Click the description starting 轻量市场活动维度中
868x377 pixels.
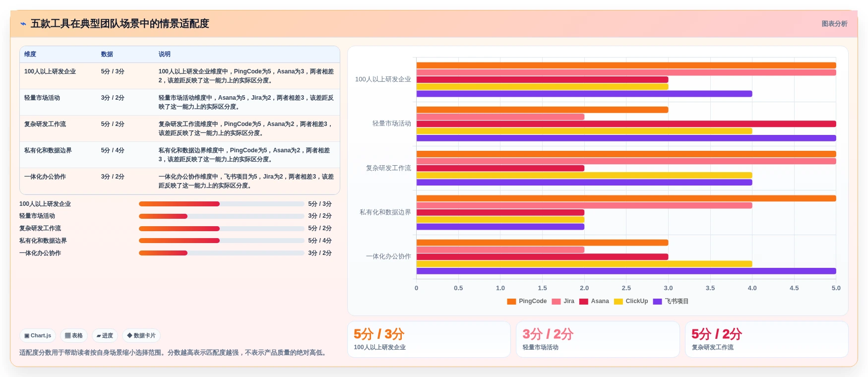pyautogui.click(x=247, y=102)
